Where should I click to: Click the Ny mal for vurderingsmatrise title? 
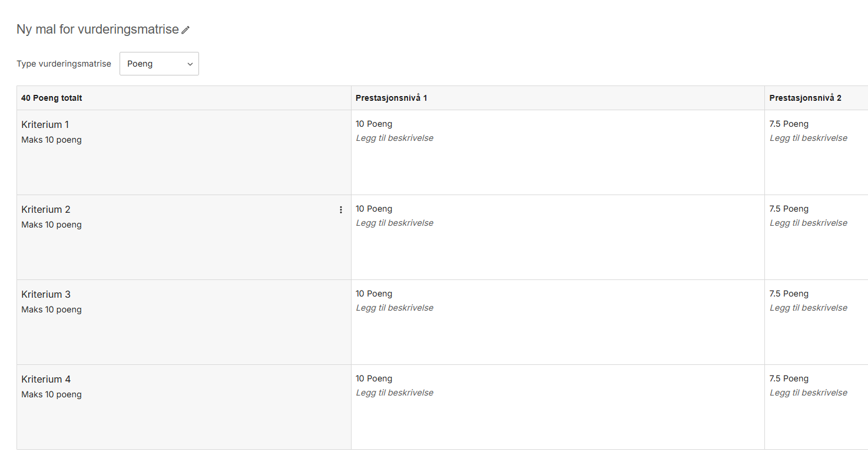pos(98,29)
